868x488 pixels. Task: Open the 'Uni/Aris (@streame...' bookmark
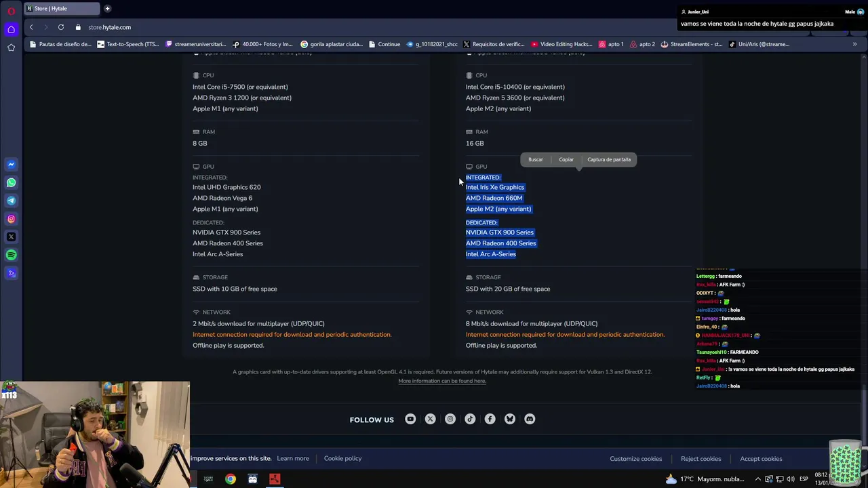click(x=759, y=44)
